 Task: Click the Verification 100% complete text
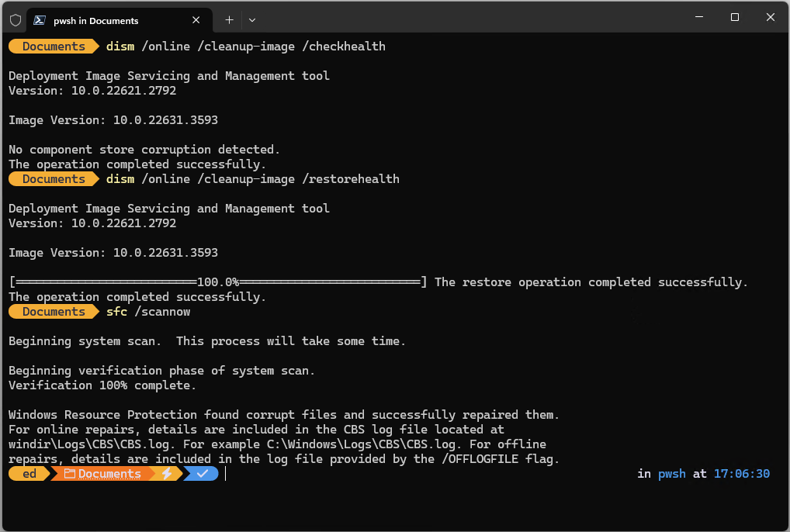tap(101, 385)
